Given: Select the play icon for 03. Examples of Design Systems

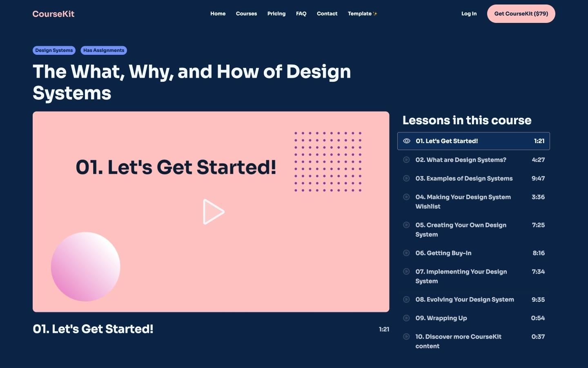Looking at the screenshot, I should [x=407, y=178].
